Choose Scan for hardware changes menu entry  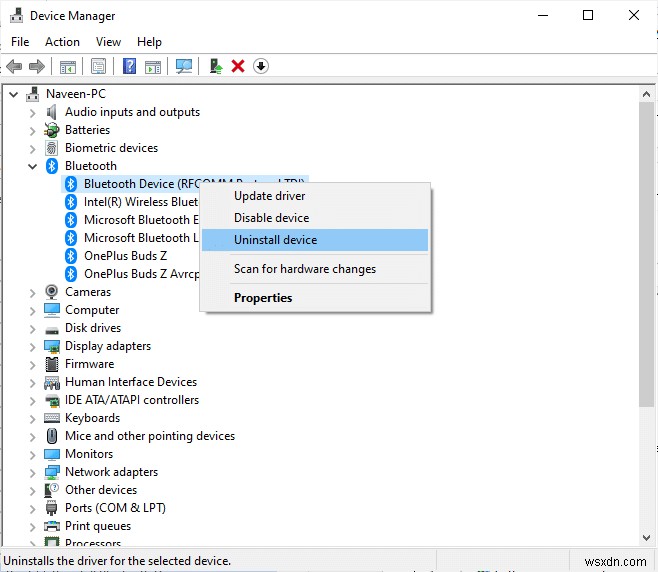tap(315, 269)
